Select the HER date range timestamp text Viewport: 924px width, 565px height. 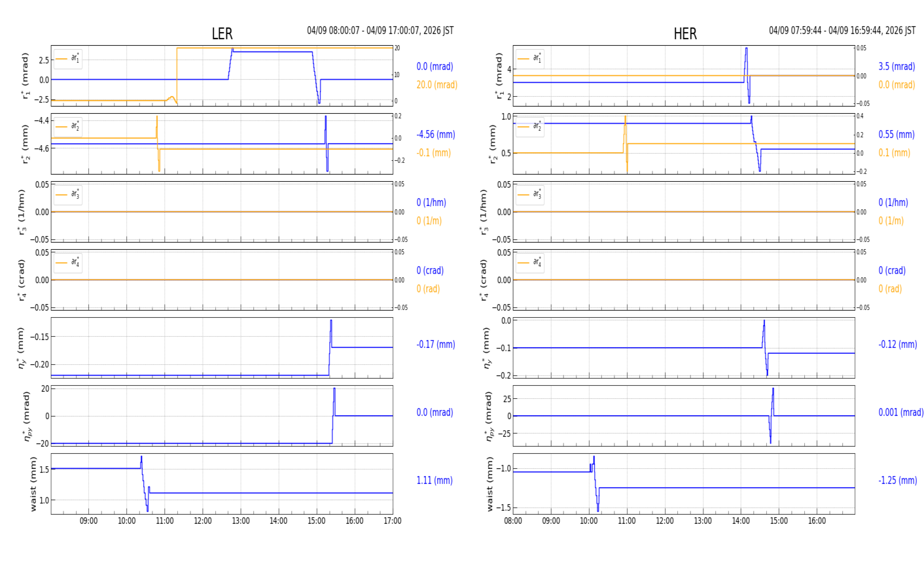pos(842,31)
